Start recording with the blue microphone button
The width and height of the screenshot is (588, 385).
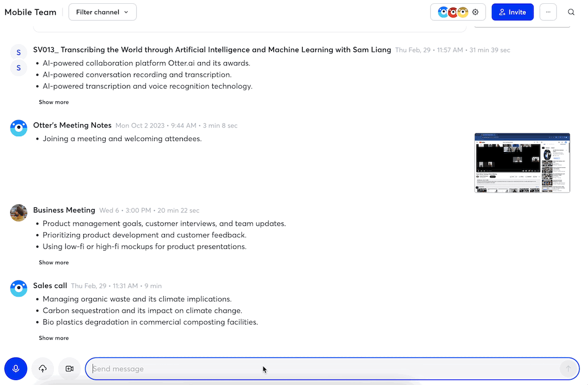point(16,369)
